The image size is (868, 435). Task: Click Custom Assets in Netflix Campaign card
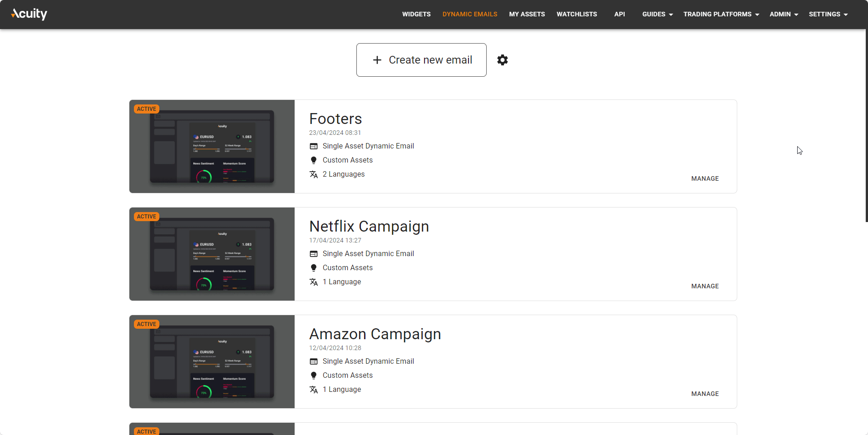click(x=348, y=268)
